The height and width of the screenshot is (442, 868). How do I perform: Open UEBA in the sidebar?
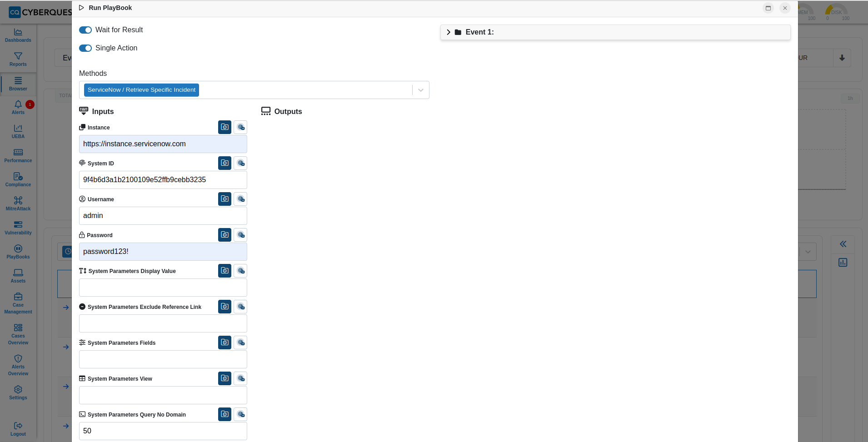[x=18, y=132]
